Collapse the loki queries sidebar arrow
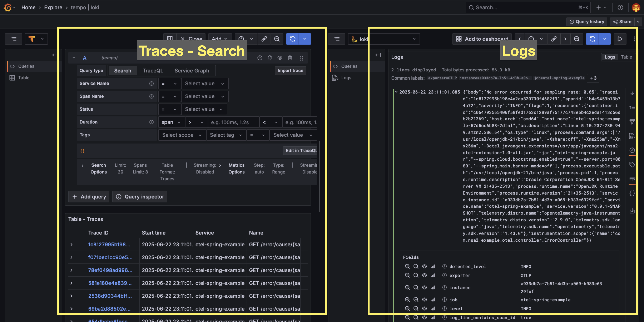644x322 pixels. point(378,55)
